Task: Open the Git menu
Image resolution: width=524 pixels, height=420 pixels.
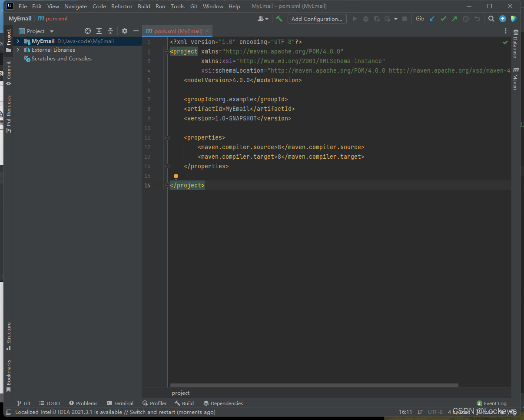Action: [x=194, y=6]
